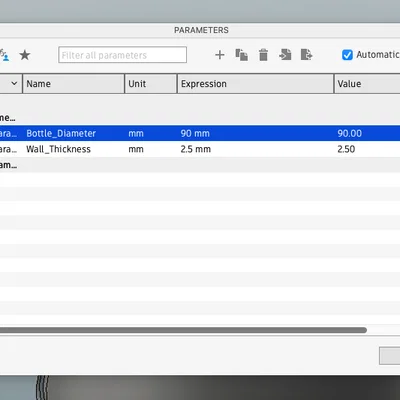Click the user parameters fx icon
The height and width of the screenshot is (400, 400).
coord(4,55)
